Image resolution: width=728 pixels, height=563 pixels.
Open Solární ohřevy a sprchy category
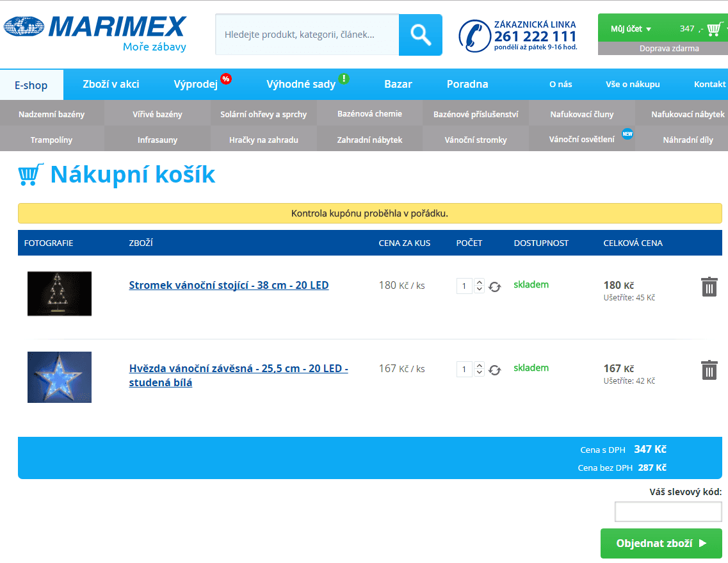point(263,114)
